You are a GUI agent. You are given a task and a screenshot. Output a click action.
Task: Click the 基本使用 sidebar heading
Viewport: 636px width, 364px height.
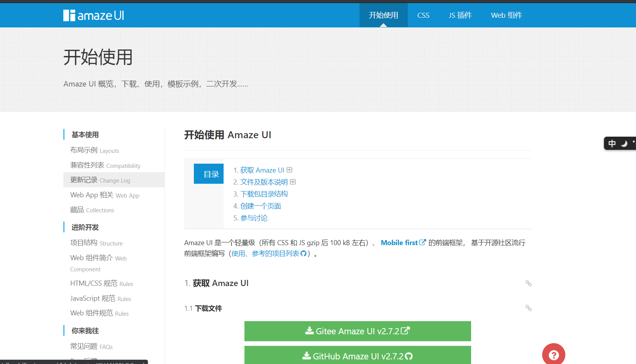click(x=85, y=135)
